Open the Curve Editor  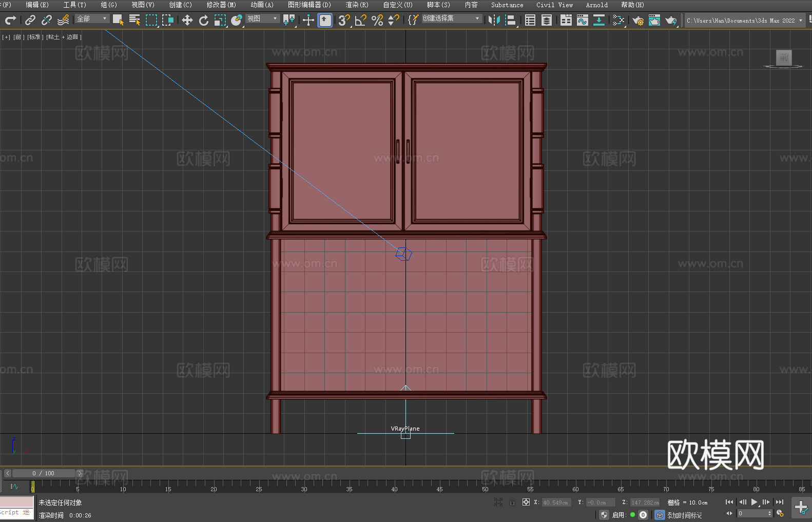[x=583, y=20]
